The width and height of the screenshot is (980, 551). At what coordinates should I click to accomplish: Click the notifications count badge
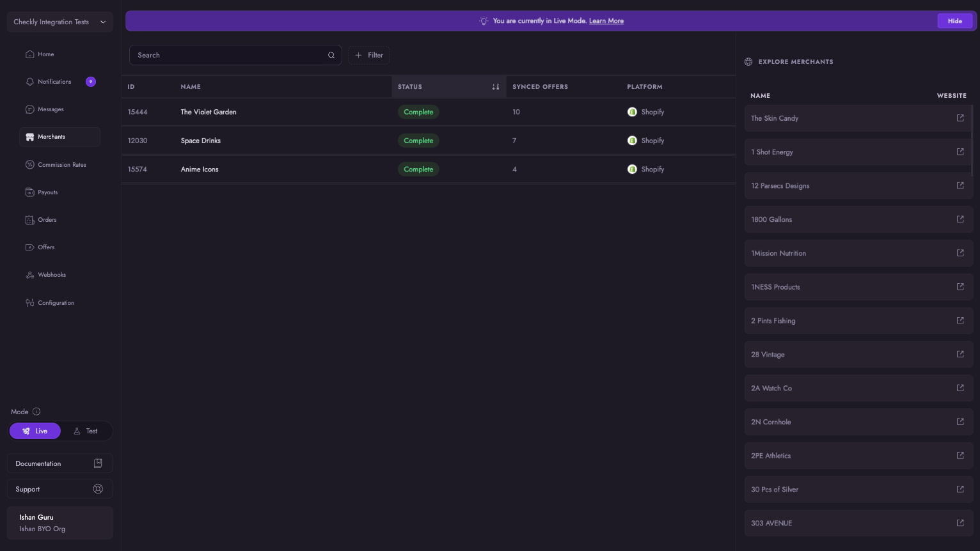click(x=91, y=82)
